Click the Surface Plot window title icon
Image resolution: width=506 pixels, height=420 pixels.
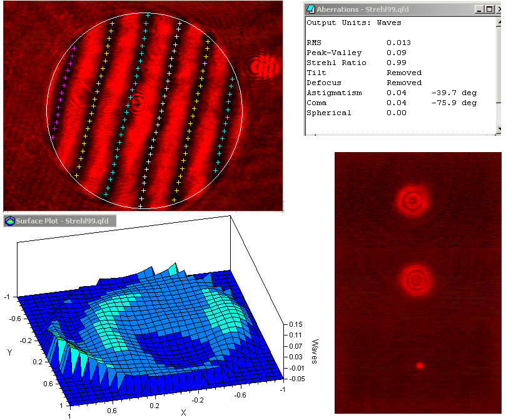tap(9, 221)
